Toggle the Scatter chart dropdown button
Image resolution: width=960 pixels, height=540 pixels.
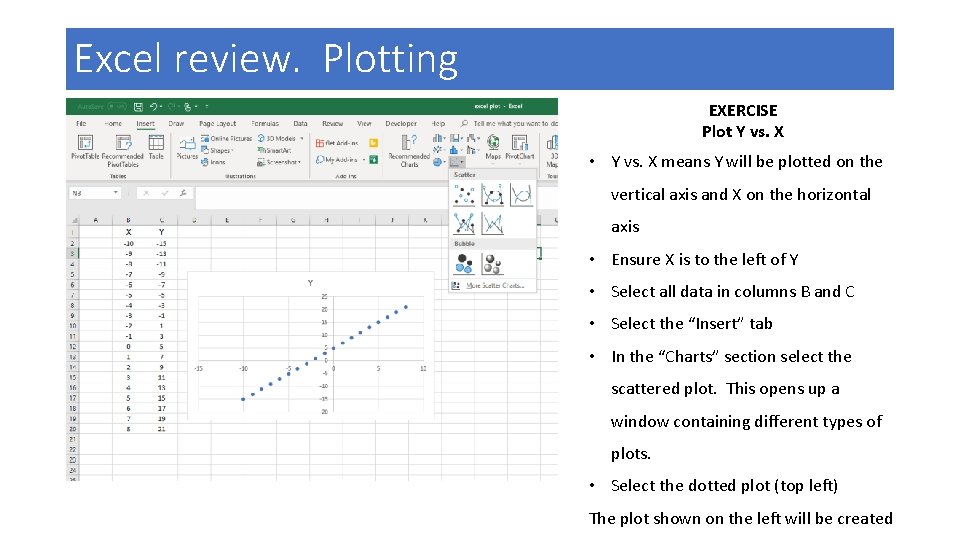(457, 162)
